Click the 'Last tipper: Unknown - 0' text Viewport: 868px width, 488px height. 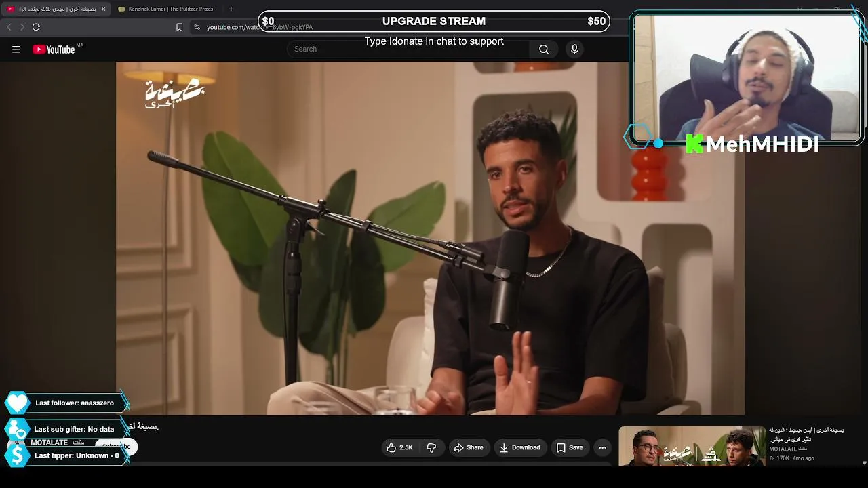[77, 455]
